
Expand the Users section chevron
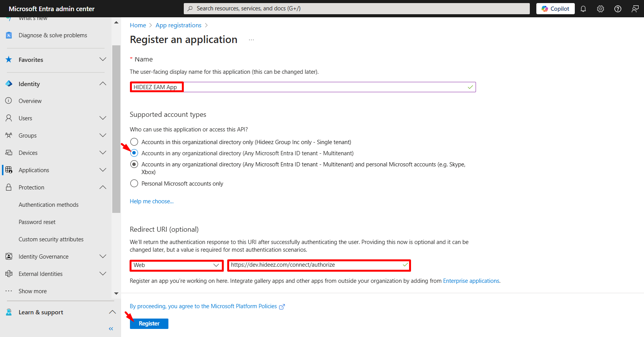click(103, 118)
